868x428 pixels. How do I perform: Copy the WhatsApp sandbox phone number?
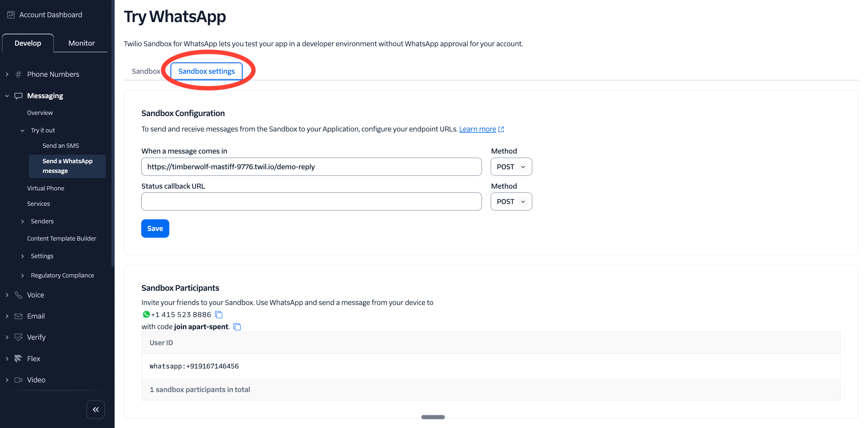(219, 315)
